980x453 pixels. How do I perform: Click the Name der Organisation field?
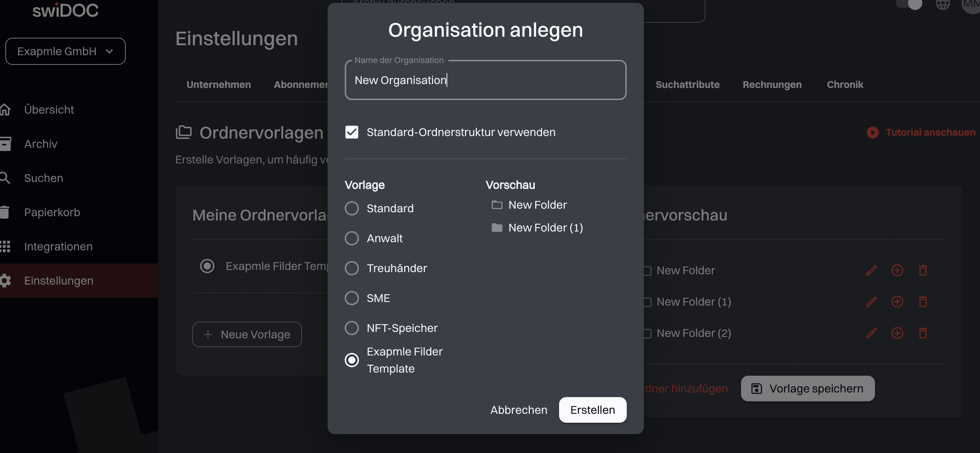click(x=485, y=80)
